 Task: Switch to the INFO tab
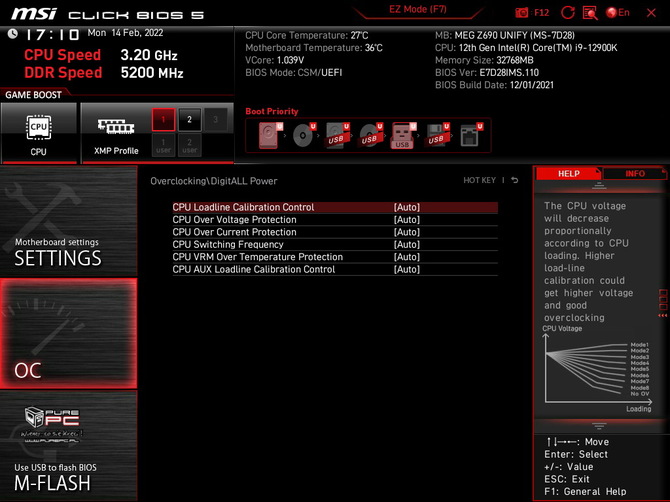635,173
